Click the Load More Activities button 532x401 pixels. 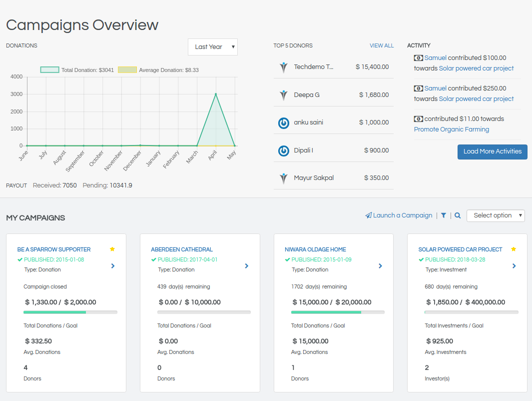pyautogui.click(x=492, y=151)
